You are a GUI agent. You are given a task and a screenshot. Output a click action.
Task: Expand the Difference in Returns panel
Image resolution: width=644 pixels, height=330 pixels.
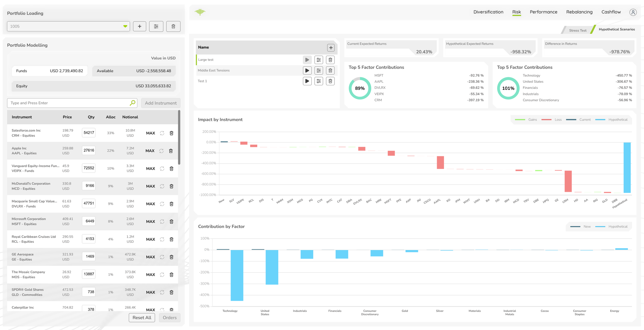588,48
